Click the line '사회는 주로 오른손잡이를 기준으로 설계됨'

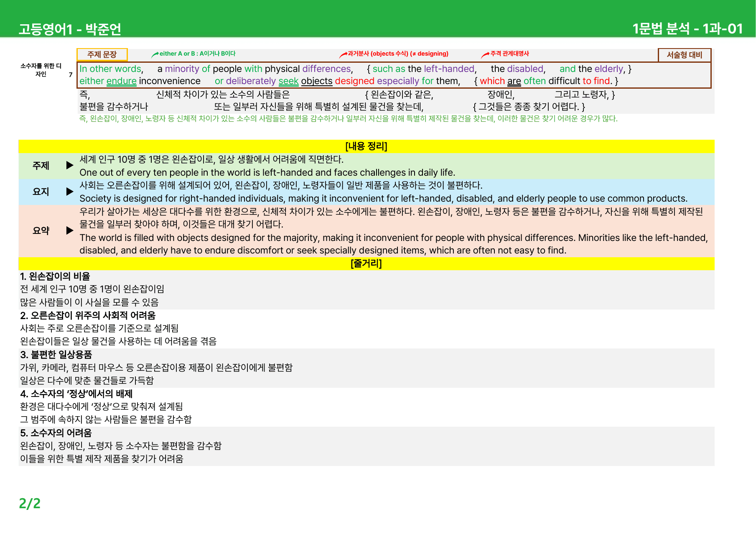click(x=99, y=328)
